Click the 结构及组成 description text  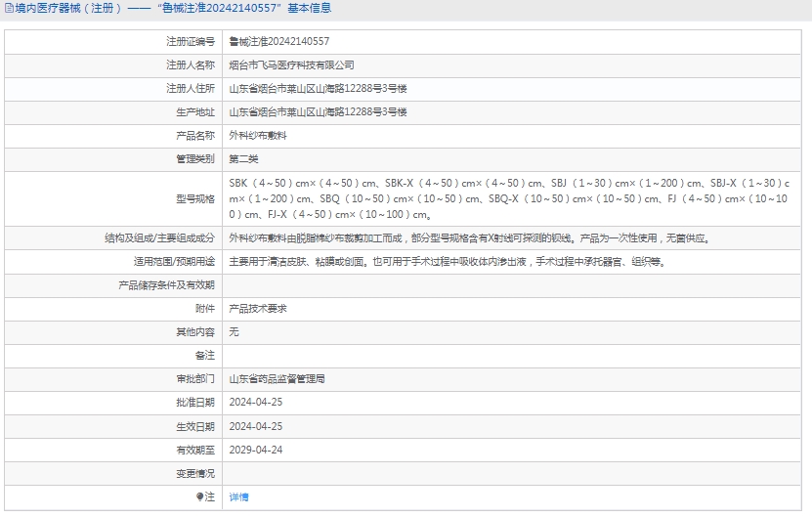point(468,237)
